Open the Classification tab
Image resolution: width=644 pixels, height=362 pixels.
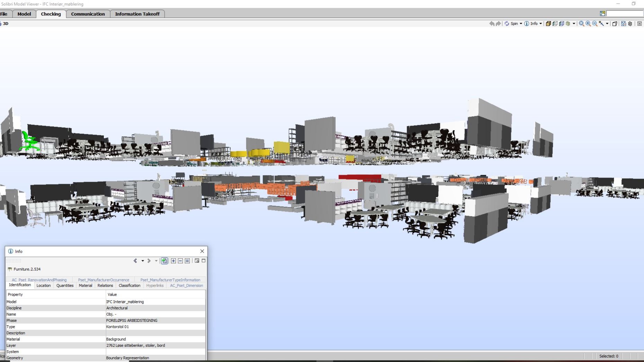pos(129,285)
